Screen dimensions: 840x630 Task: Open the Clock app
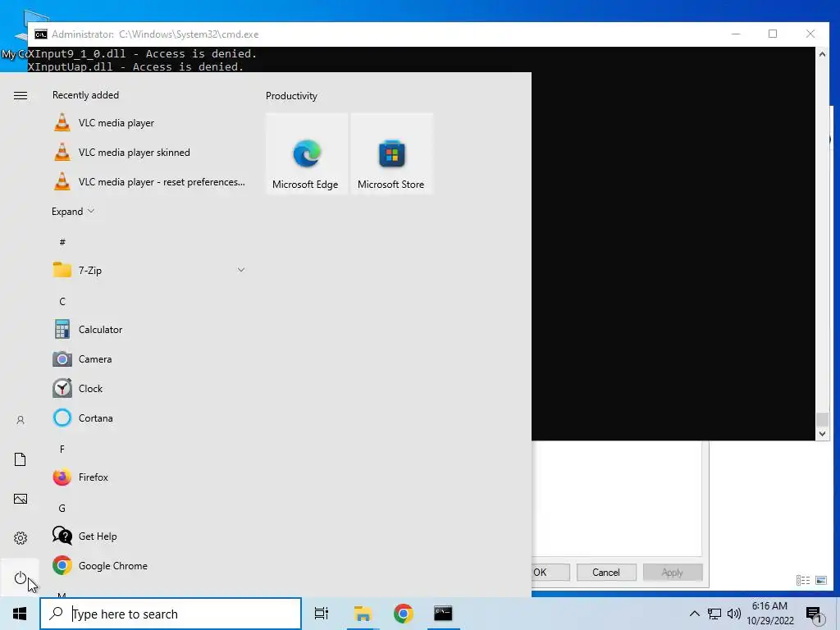[x=149, y=388]
